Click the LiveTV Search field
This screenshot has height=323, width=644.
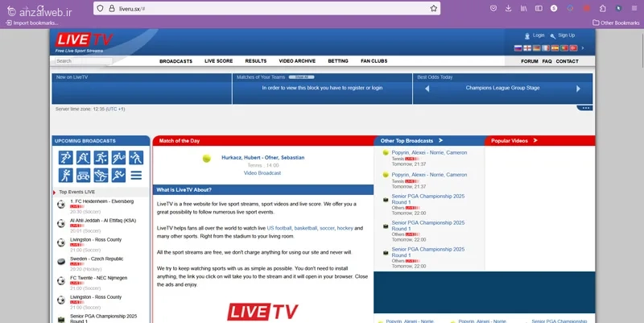[84, 61]
